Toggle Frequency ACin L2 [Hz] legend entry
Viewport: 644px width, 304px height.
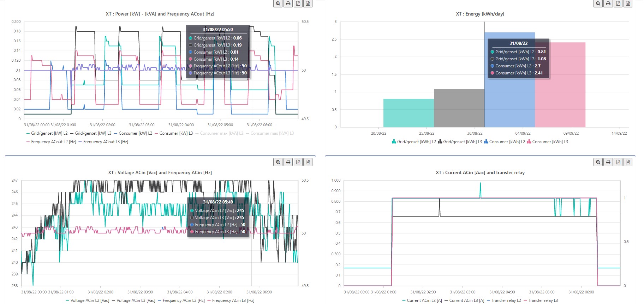pos(181,300)
